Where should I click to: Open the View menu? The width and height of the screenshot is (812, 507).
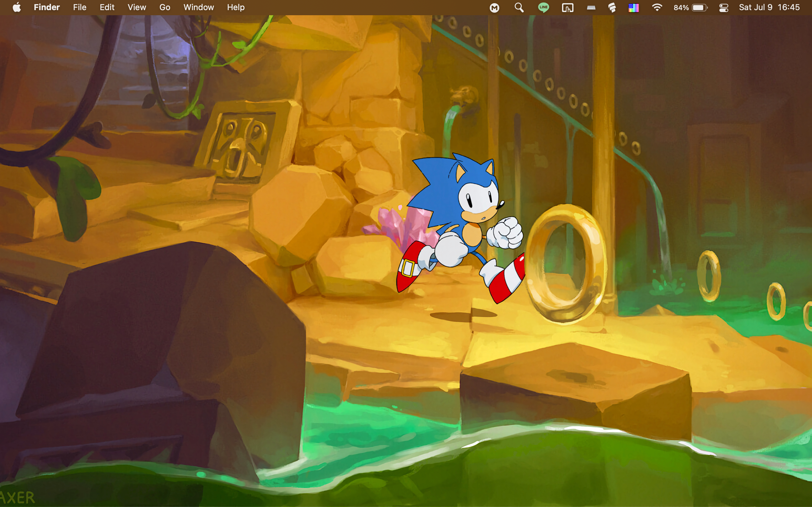137,7
